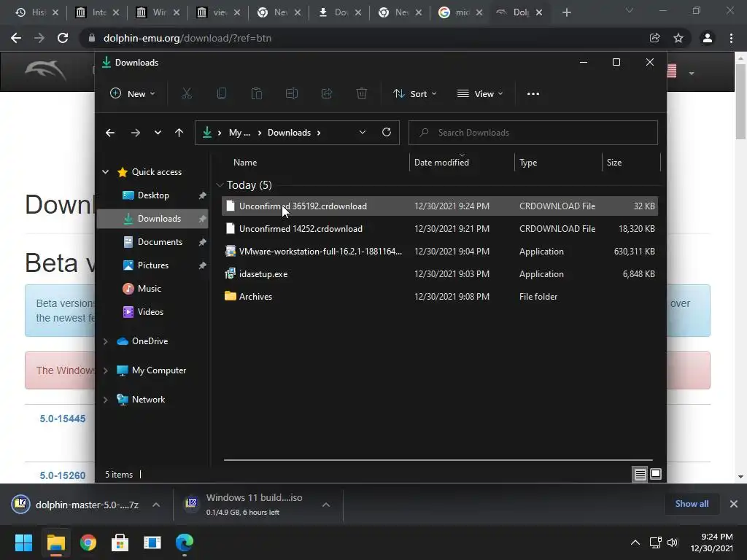Screen dimensions: 747x560
Task: Show hidden system tray icons
Action: (x=635, y=542)
